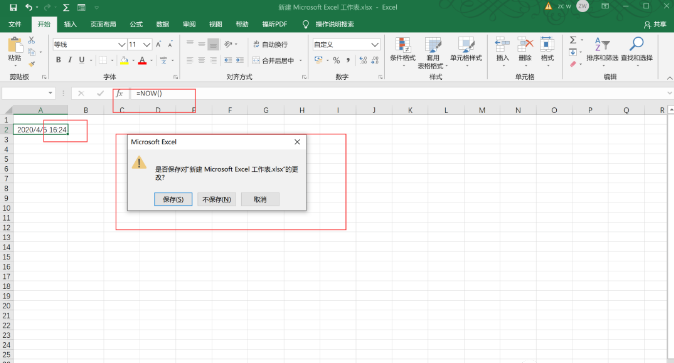The image size is (674, 363).
Task: Click the Name Box dropdown arrow
Action: pyautogui.click(x=50, y=93)
